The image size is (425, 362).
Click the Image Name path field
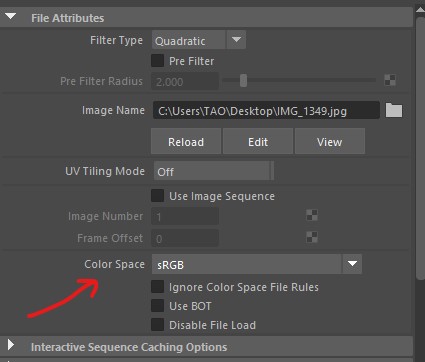click(x=266, y=110)
